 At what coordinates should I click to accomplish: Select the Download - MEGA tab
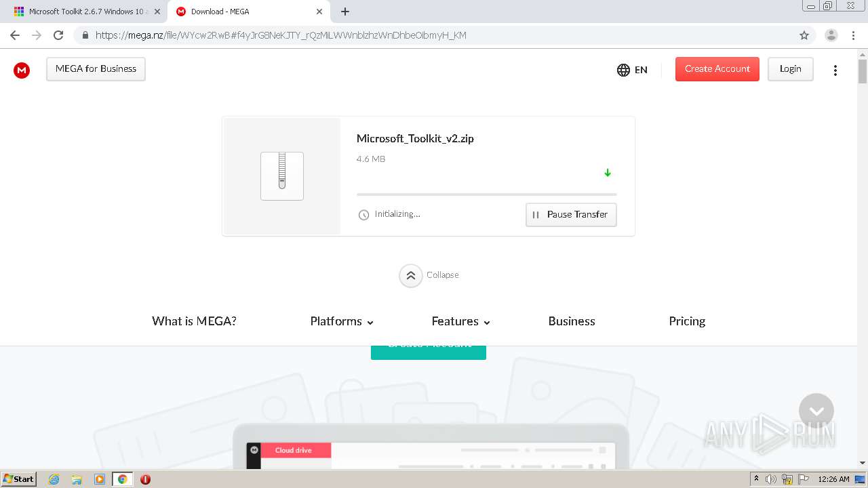tap(249, 12)
